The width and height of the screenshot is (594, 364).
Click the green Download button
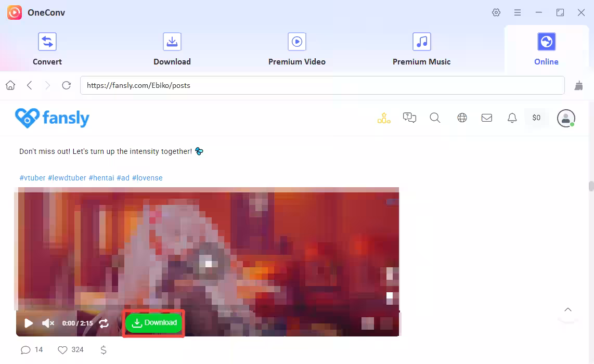(x=154, y=323)
